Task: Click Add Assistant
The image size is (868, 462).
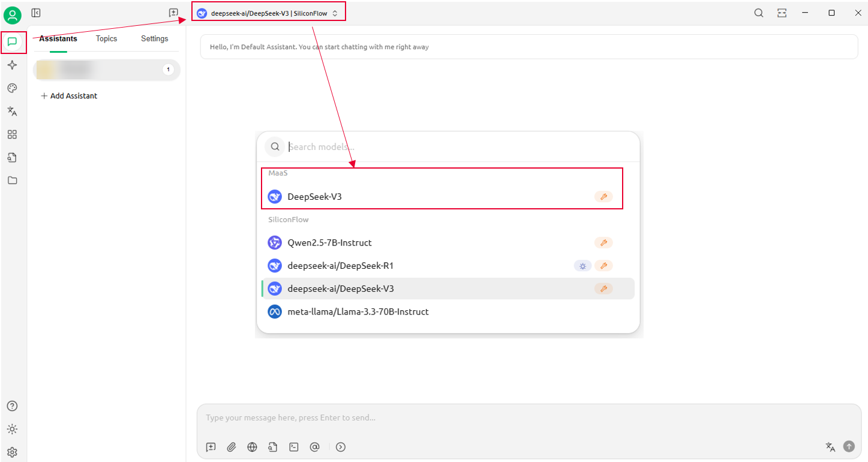Action: click(69, 96)
